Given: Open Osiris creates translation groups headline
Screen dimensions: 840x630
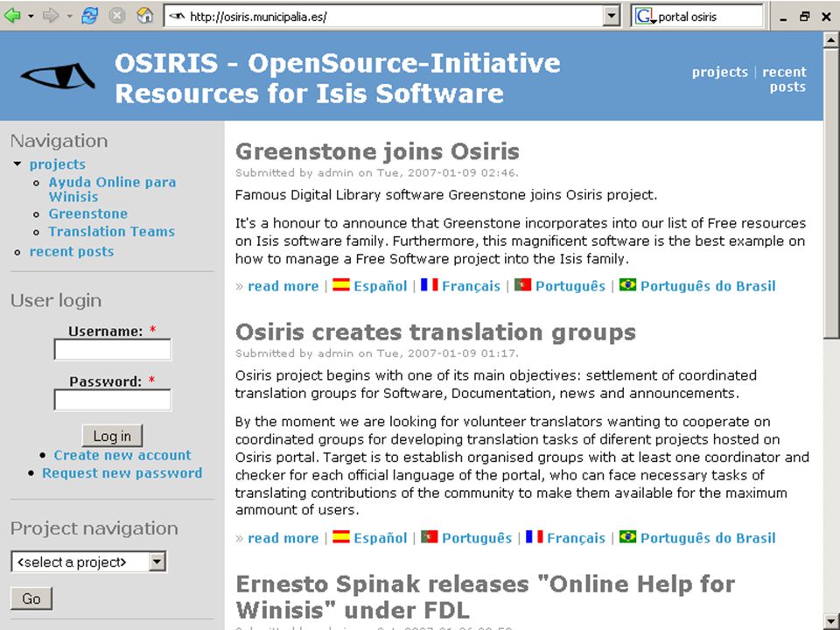Looking at the screenshot, I should coord(436,332).
